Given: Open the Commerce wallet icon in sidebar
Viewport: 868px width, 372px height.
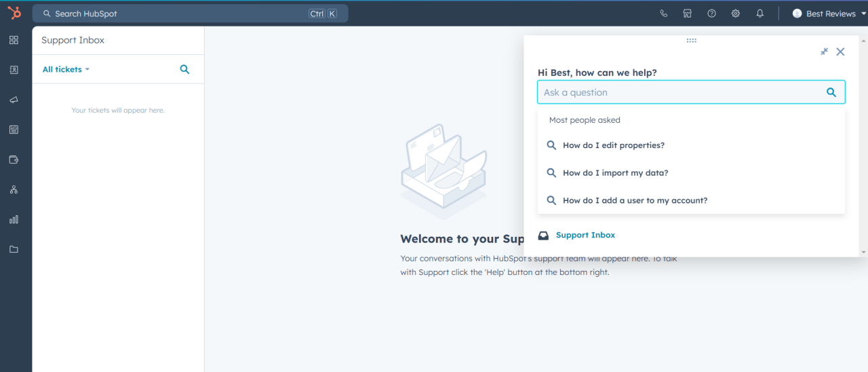Looking at the screenshot, I should [14, 160].
